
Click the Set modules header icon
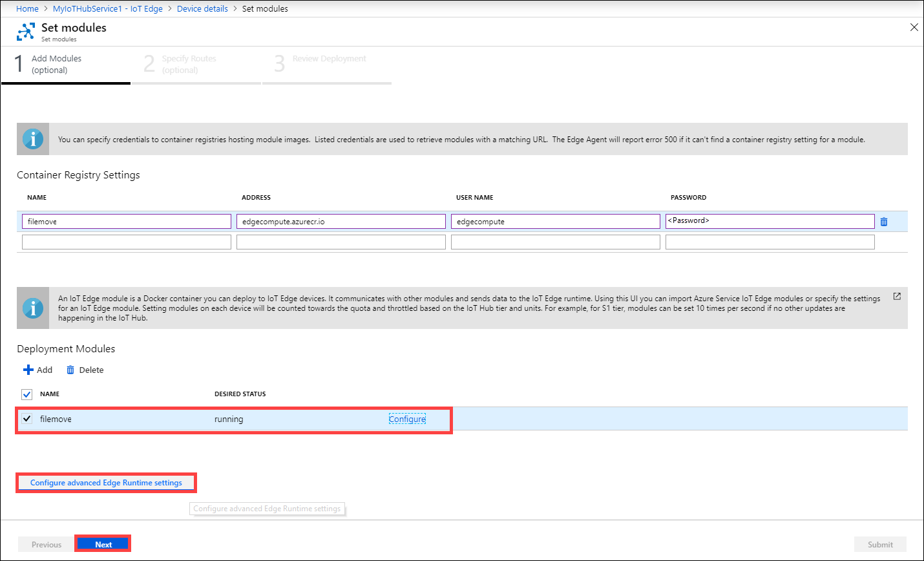(x=26, y=30)
